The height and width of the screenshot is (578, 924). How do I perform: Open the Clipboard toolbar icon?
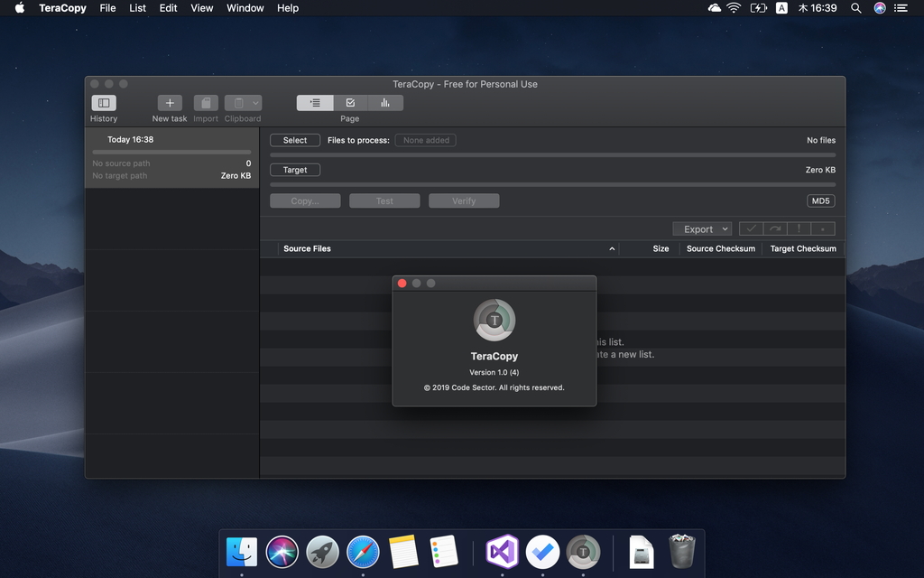(237, 103)
